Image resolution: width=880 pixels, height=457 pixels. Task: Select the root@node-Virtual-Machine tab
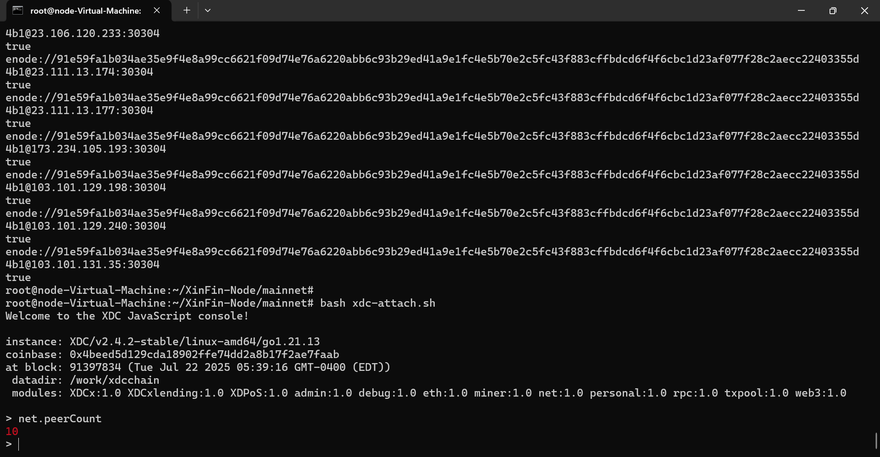point(86,11)
